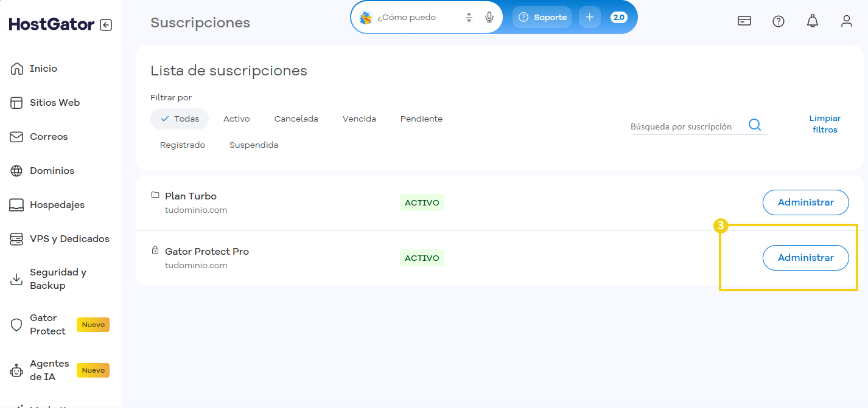Click the Seguridad y Backup download icon
The image size is (868, 408).
point(17,279)
